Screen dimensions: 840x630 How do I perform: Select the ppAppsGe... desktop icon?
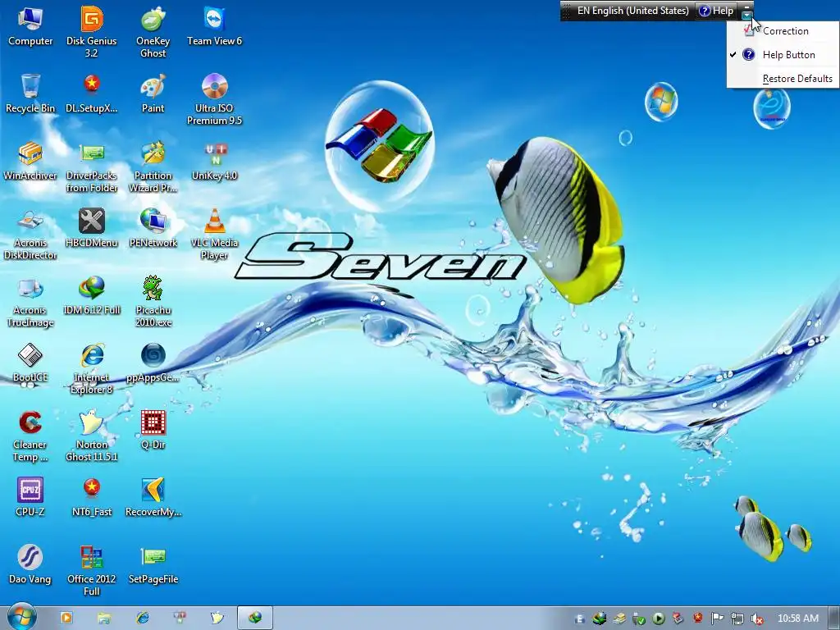[153, 363]
